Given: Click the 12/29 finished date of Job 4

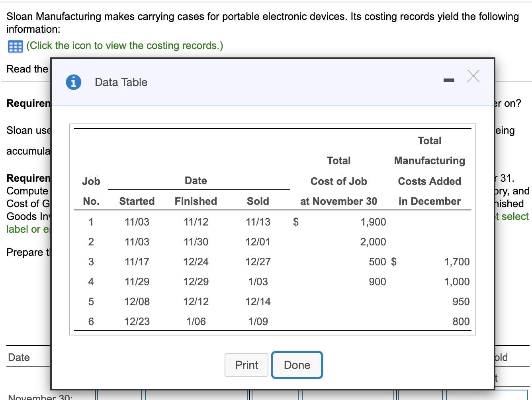Looking at the screenshot, I should point(196,282).
